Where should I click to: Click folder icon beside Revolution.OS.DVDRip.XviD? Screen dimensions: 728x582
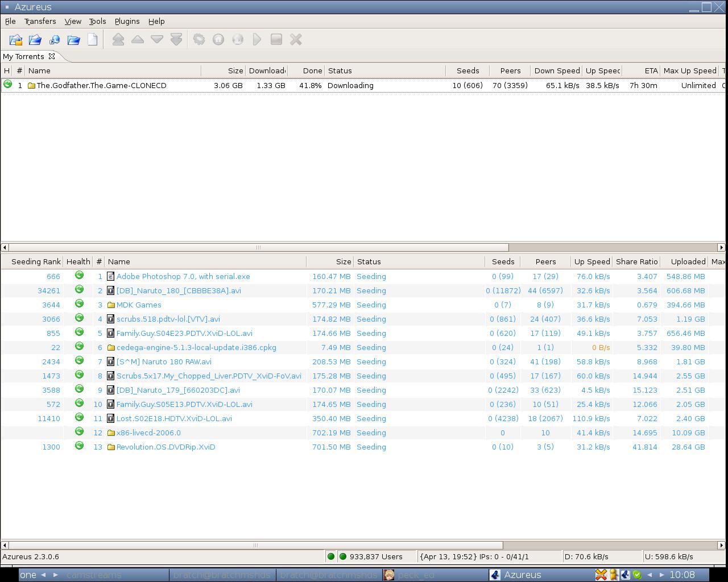pyautogui.click(x=111, y=447)
